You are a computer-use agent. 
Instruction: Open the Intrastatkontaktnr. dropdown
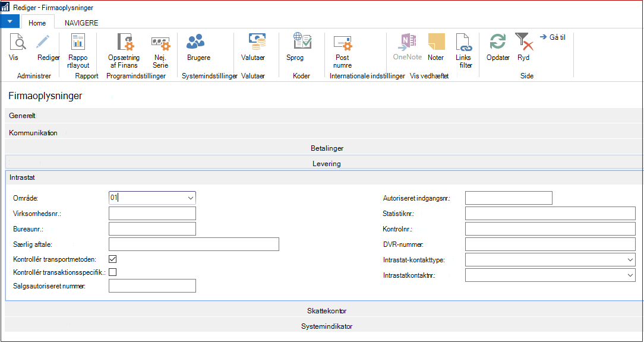click(x=630, y=275)
